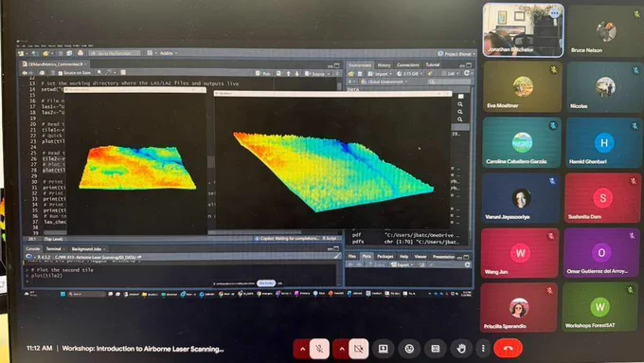Select the Console tab

(32, 248)
